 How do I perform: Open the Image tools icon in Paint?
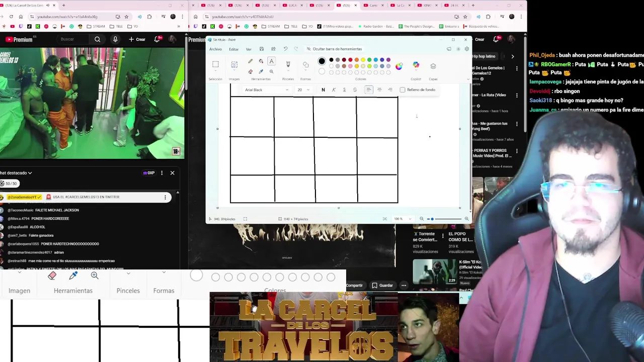pos(234,64)
